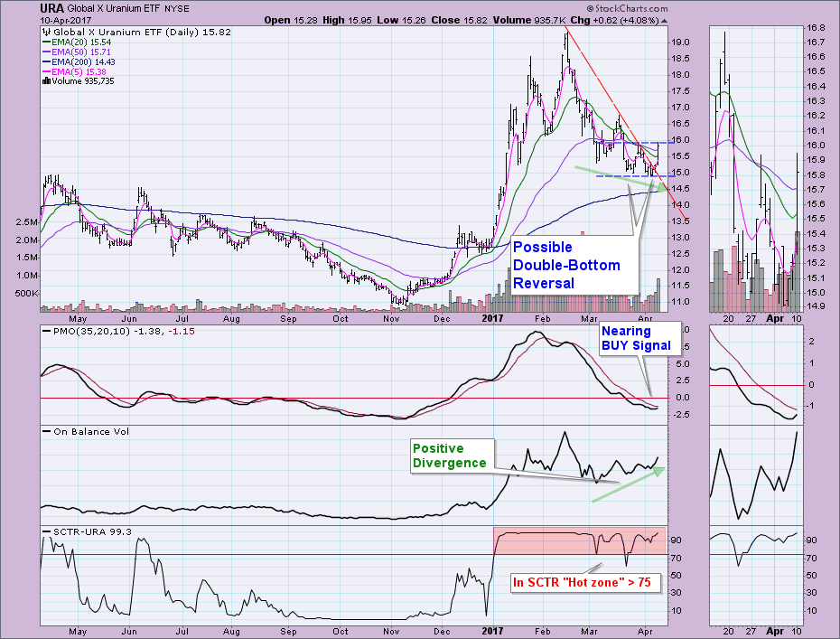This screenshot has height=639, width=840.
Task: Click the Nearing BUY Signal annotation box
Action: (639, 338)
